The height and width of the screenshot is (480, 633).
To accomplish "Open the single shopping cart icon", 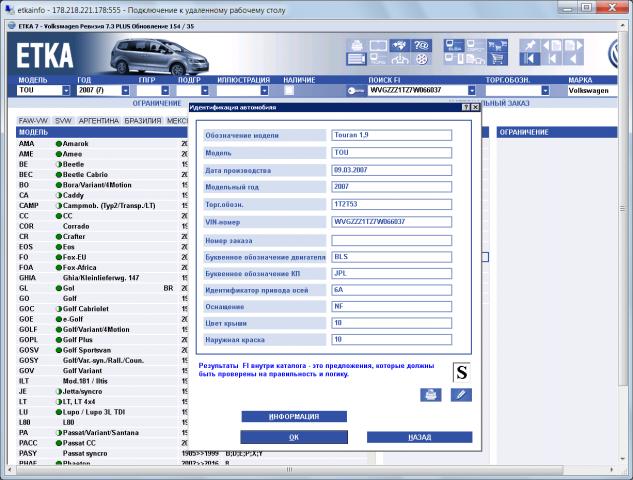I will click(x=497, y=59).
